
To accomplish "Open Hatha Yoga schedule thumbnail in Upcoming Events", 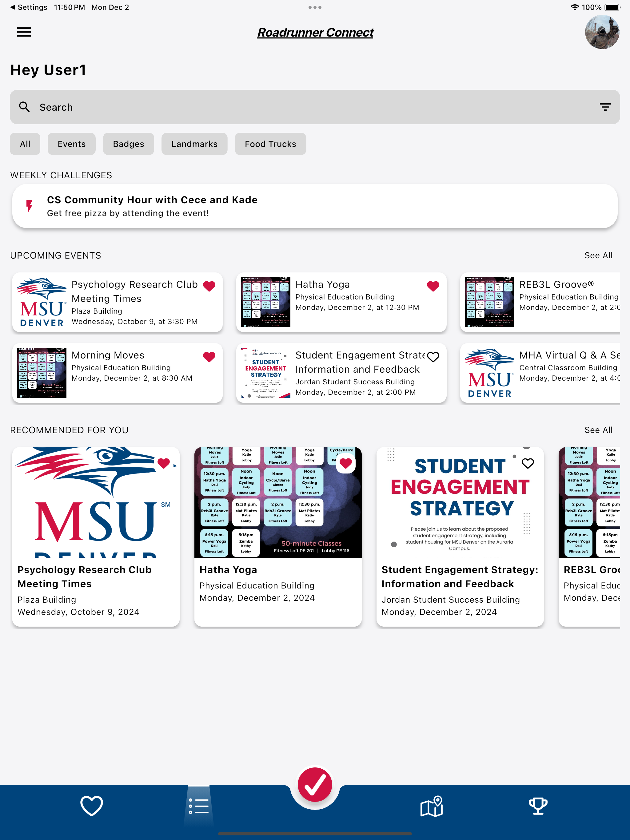I will [x=265, y=302].
